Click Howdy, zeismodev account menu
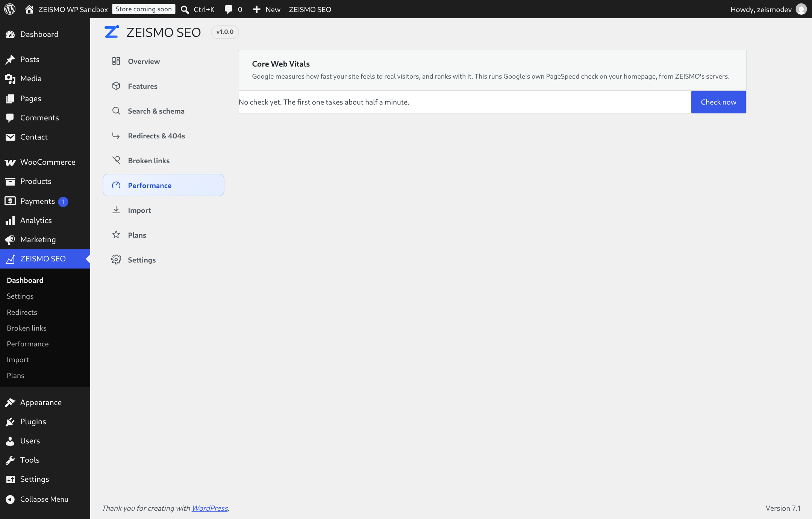812x519 pixels. tap(768, 9)
